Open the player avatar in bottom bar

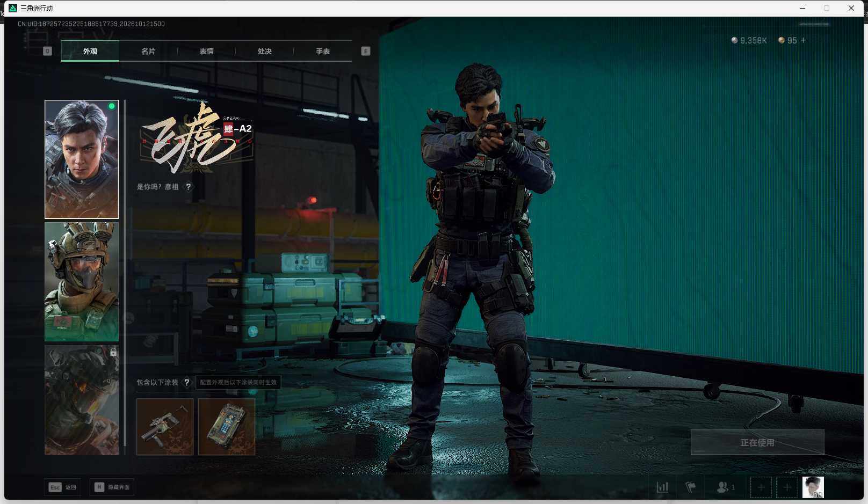813,487
